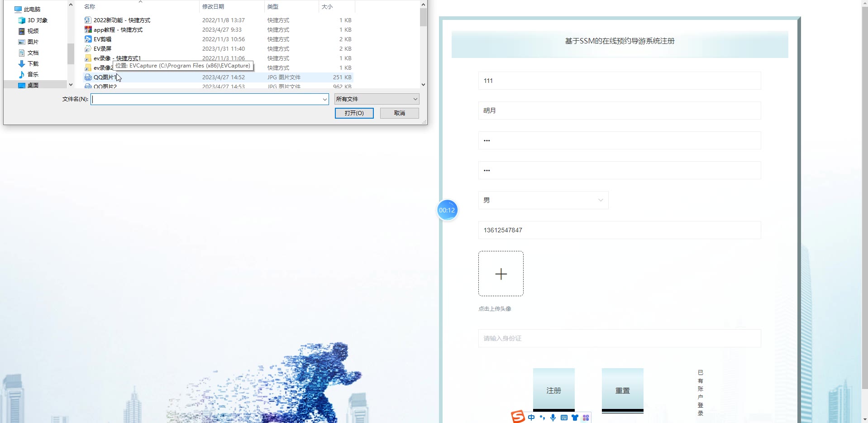This screenshot has width=868, height=423.
Task: Click the avatar upload plus box
Action: pyautogui.click(x=501, y=274)
